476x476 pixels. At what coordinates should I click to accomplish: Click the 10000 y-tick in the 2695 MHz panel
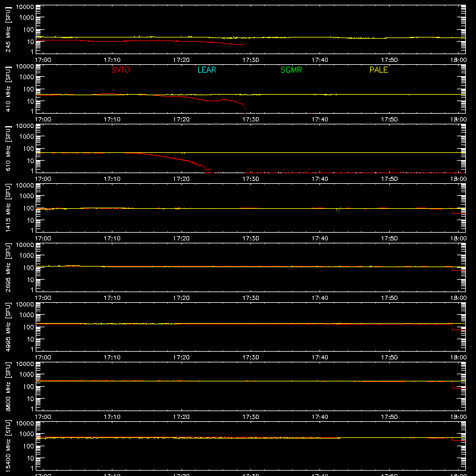[x=25, y=245]
